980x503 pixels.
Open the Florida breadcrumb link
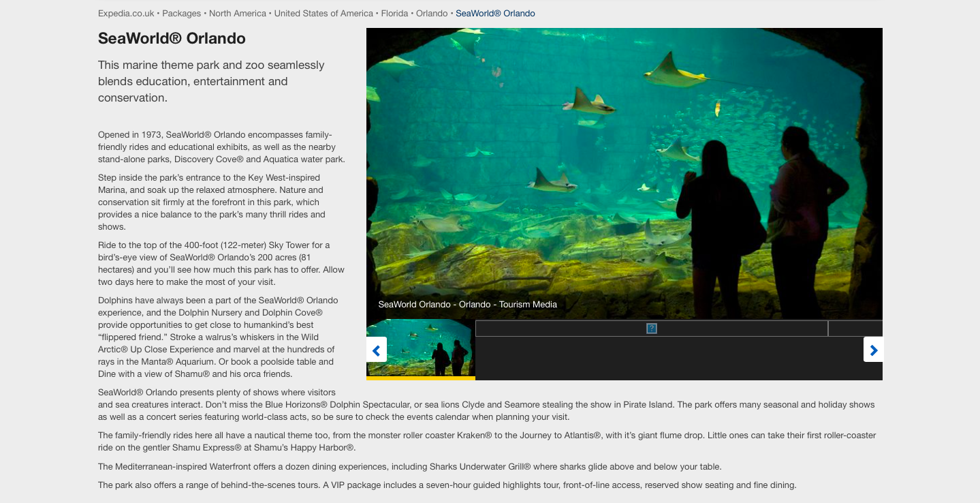coord(395,14)
